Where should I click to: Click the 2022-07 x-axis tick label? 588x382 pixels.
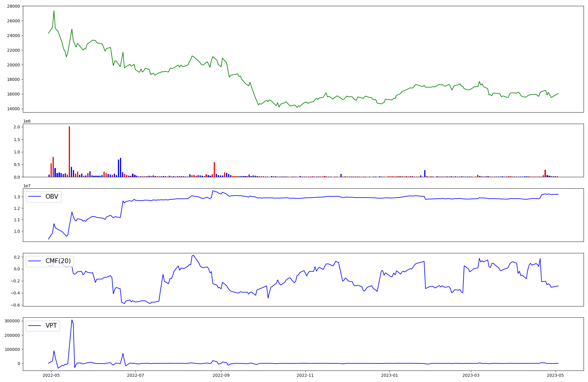coord(136,375)
